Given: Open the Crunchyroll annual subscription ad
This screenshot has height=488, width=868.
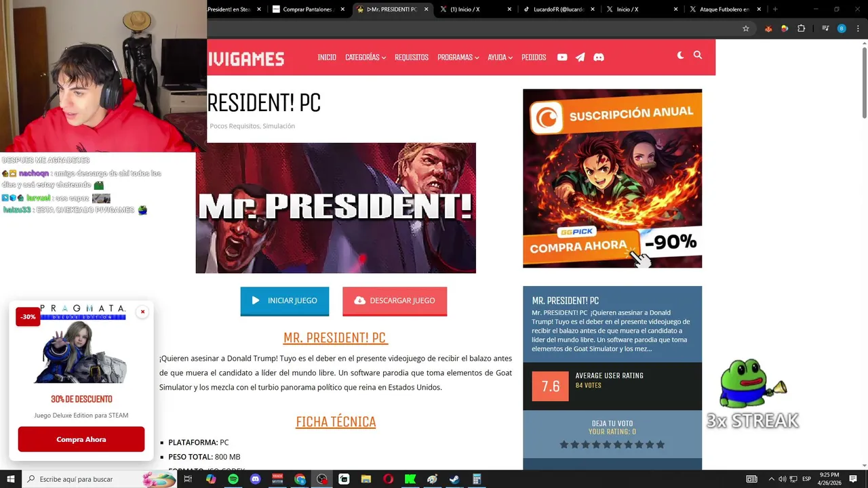Looking at the screenshot, I should (612, 178).
